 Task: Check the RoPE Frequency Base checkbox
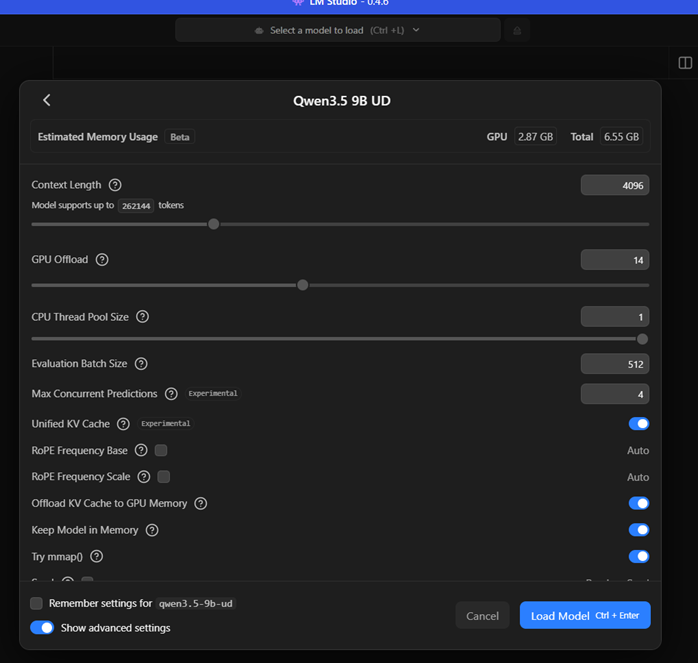161,451
